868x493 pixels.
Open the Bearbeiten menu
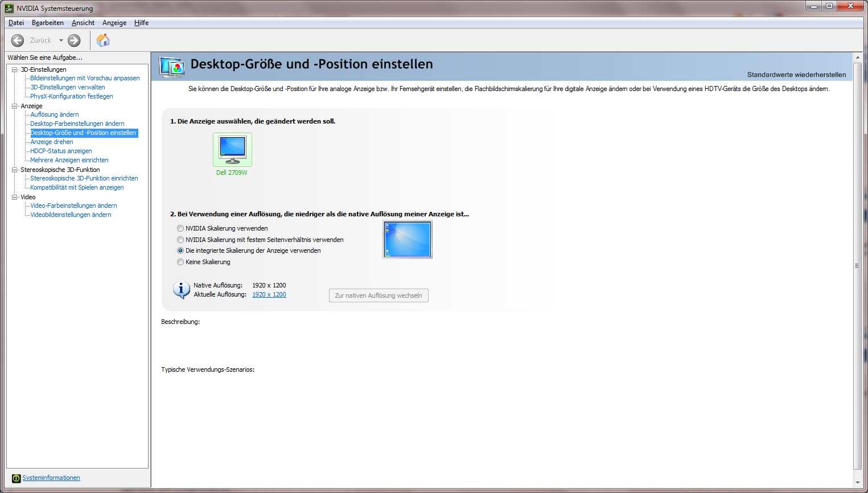pyautogui.click(x=48, y=23)
